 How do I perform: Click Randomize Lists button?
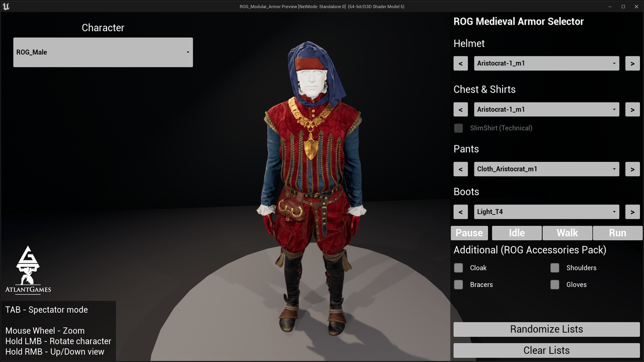coord(546,329)
